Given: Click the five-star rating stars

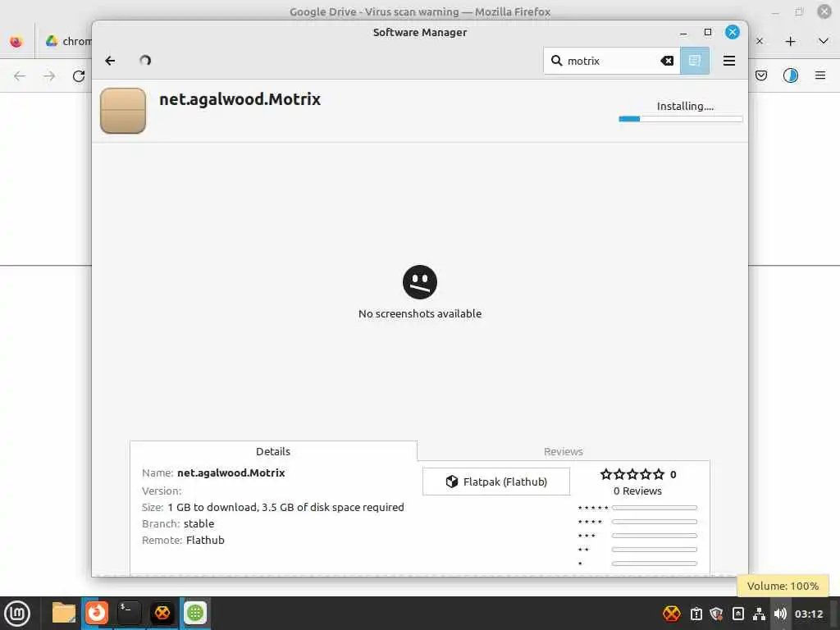Looking at the screenshot, I should 632,474.
